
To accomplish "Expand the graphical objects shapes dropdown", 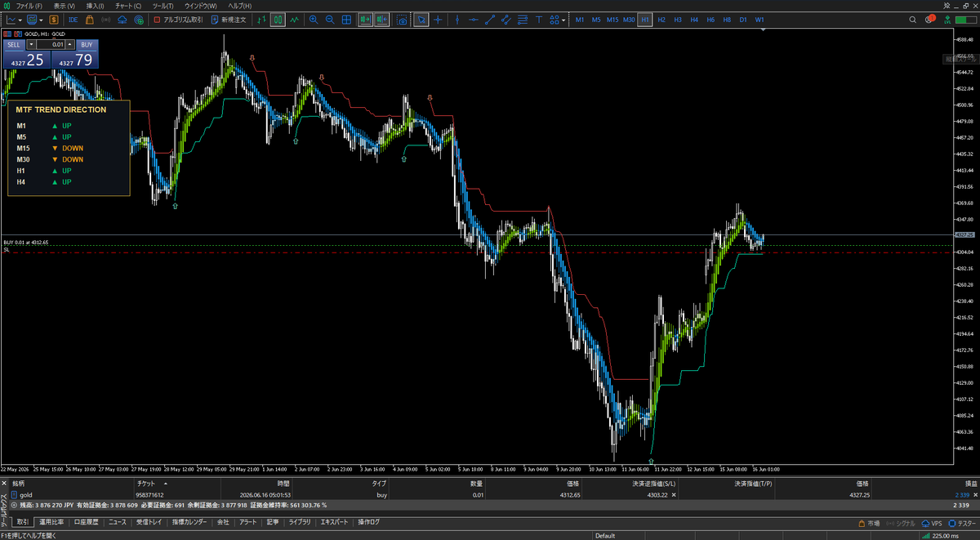I will point(563,20).
